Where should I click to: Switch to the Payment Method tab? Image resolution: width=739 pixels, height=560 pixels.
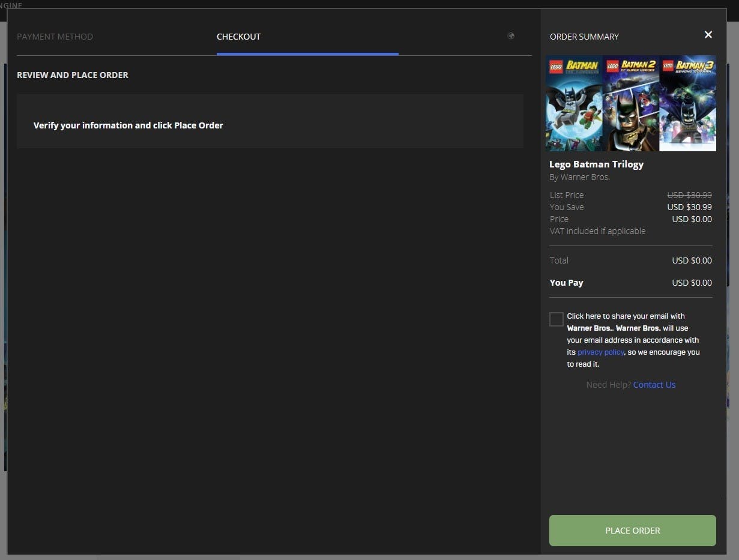[55, 37]
